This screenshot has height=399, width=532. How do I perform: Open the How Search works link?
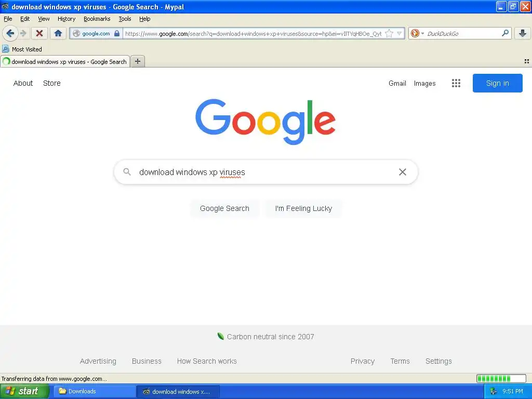(207, 361)
